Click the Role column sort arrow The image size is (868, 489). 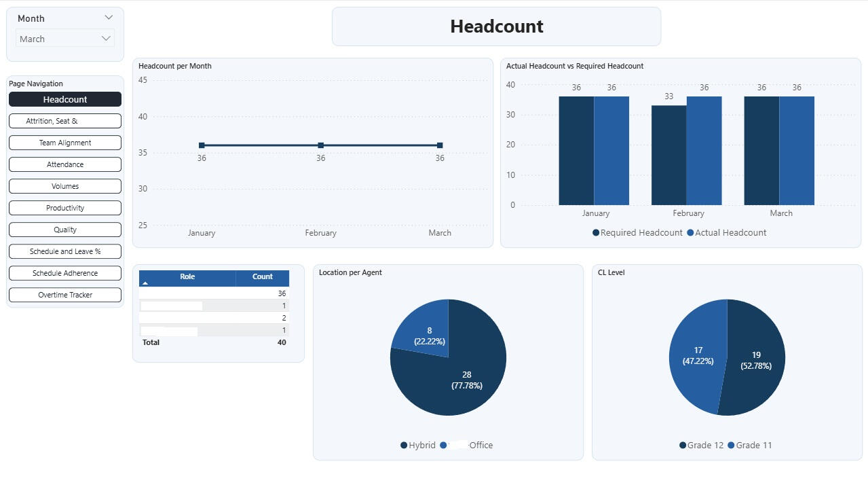click(x=145, y=283)
